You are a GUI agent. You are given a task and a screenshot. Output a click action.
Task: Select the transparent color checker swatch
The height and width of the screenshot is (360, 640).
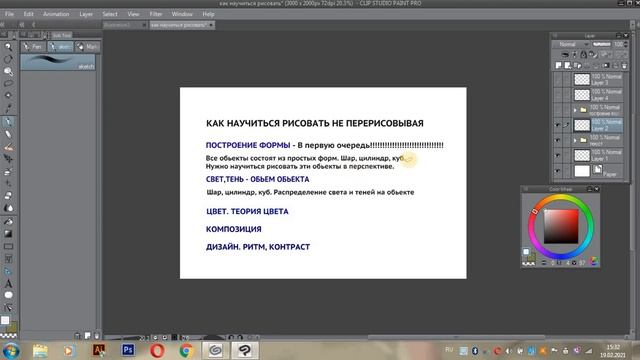click(9, 336)
